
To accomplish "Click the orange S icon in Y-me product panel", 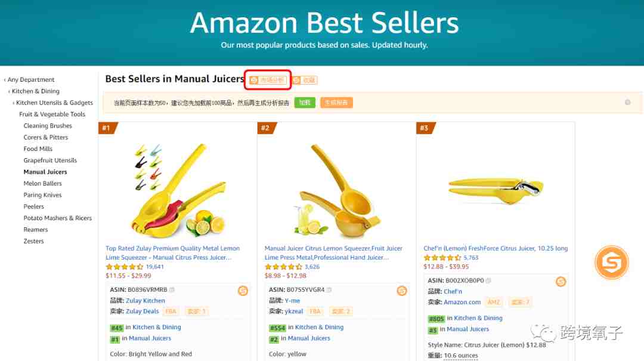I will click(402, 291).
